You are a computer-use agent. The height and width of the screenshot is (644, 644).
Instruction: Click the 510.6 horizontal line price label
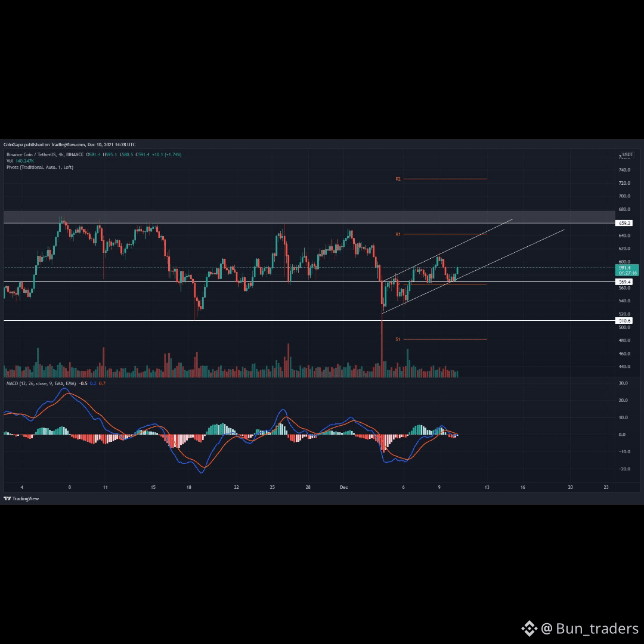coord(624,321)
